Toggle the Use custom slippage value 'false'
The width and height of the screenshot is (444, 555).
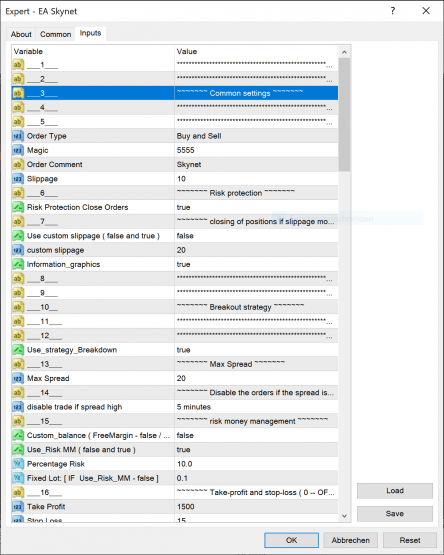pos(256,236)
